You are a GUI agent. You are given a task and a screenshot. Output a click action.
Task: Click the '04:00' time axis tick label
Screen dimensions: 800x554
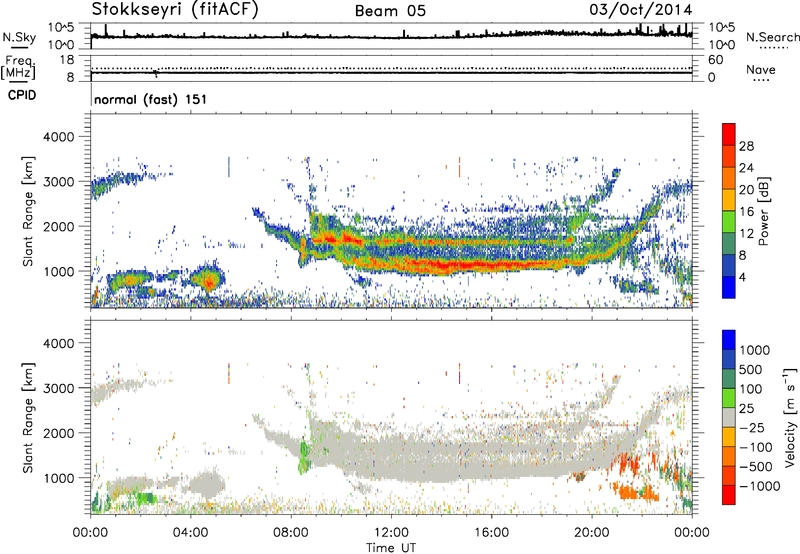pyautogui.click(x=190, y=533)
